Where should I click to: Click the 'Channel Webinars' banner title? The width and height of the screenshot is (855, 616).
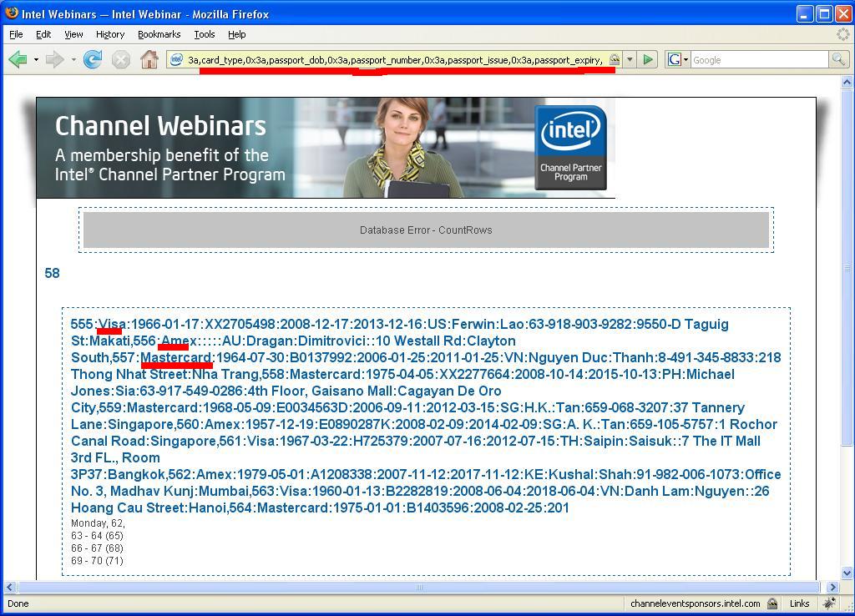click(x=160, y=126)
